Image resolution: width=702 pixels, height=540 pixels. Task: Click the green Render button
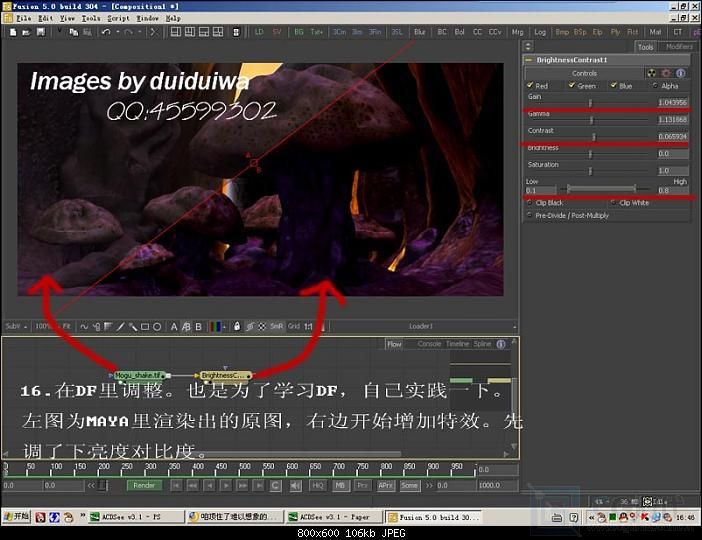coord(144,485)
